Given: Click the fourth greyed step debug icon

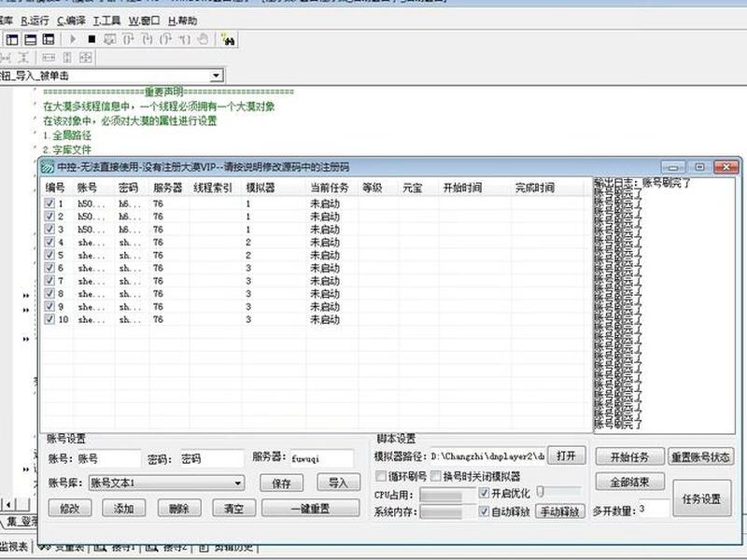Looking at the screenshot, I should tap(184, 39).
